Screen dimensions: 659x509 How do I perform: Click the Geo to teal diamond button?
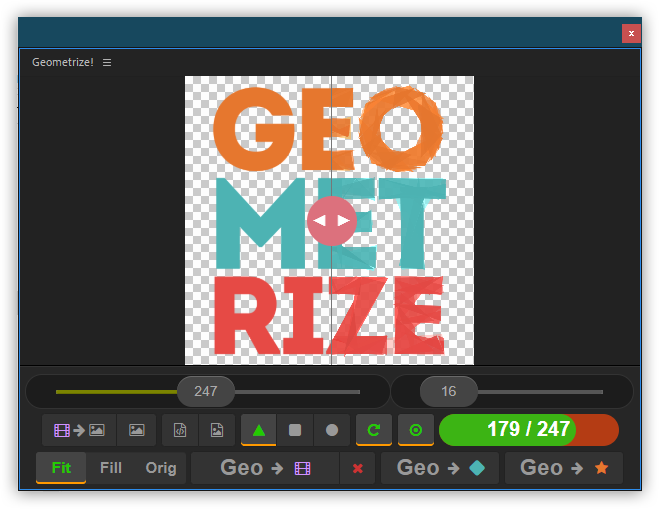point(440,468)
